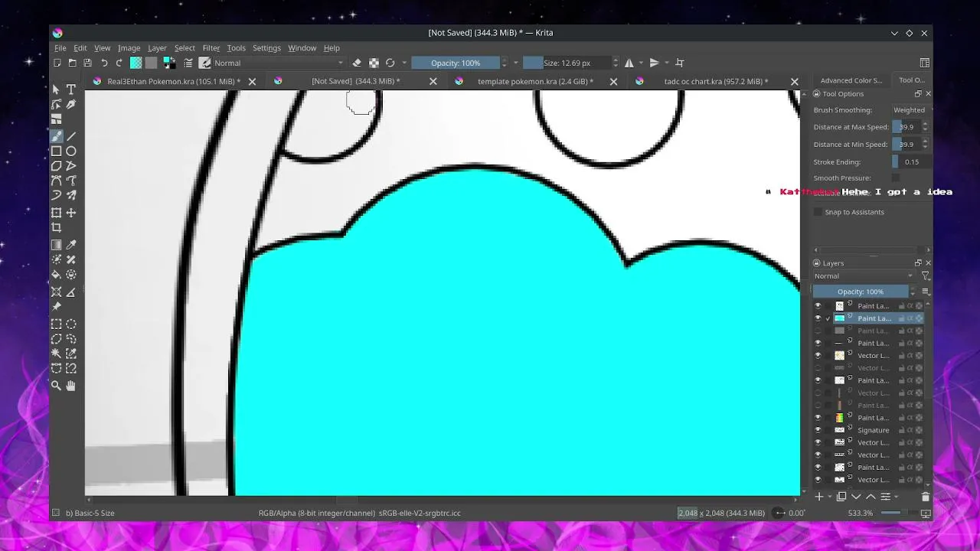This screenshot has height=551, width=980.
Task: Click the foreground/background color swatch
Action: pos(168,63)
